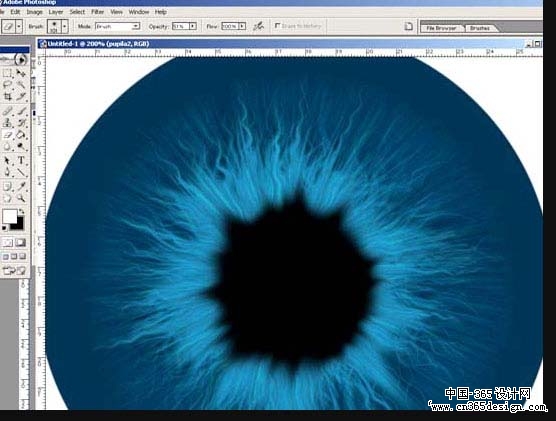Expand the Brush preset picker arrow
556x421 pixels.
(65, 26)
